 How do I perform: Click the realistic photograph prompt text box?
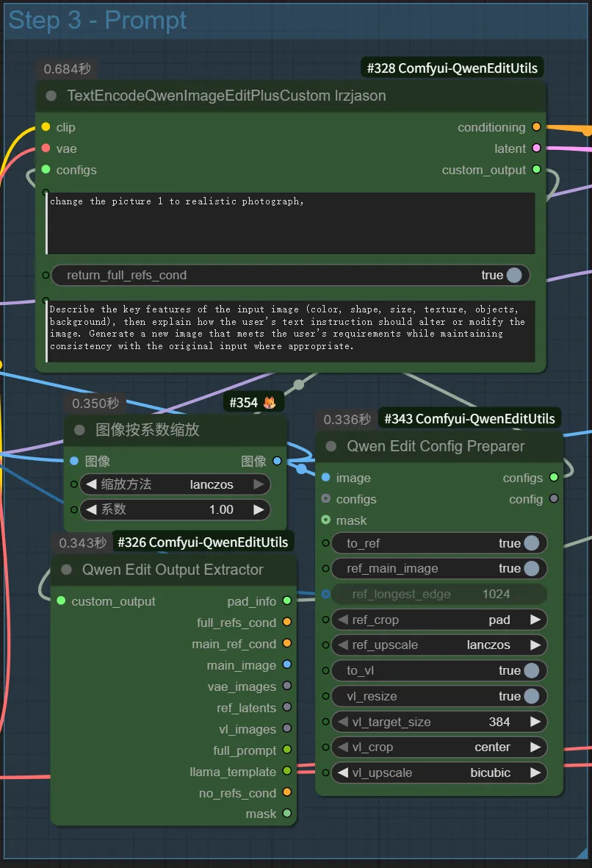coord(290,223)
